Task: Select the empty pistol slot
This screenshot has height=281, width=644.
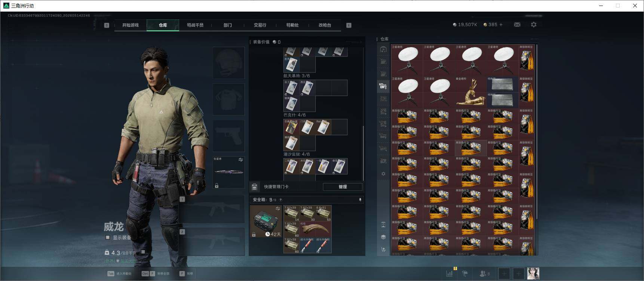Action: pyautogui.click(x=229, y=136)
